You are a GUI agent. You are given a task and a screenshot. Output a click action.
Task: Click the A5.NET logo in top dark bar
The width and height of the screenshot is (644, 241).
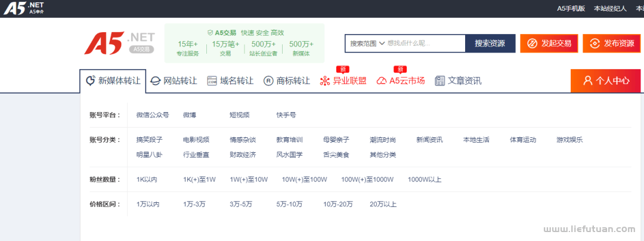pos(23,8)
